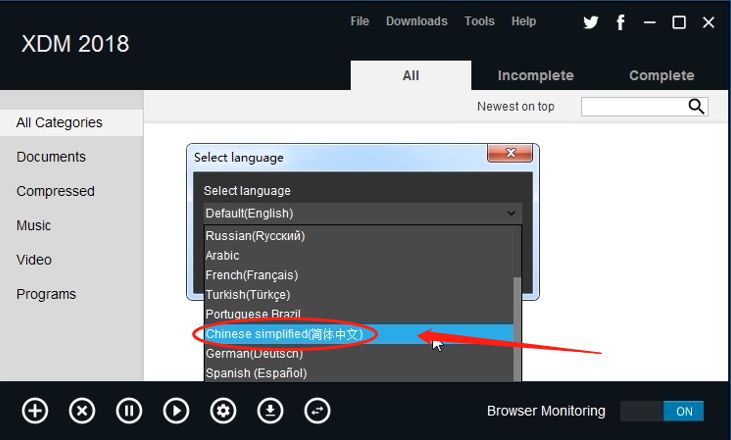Open the Facebook icon

point(621,22)
